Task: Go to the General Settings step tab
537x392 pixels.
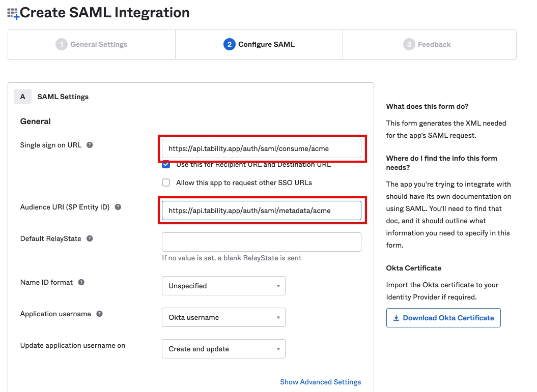Action: (x=92, y=44)
